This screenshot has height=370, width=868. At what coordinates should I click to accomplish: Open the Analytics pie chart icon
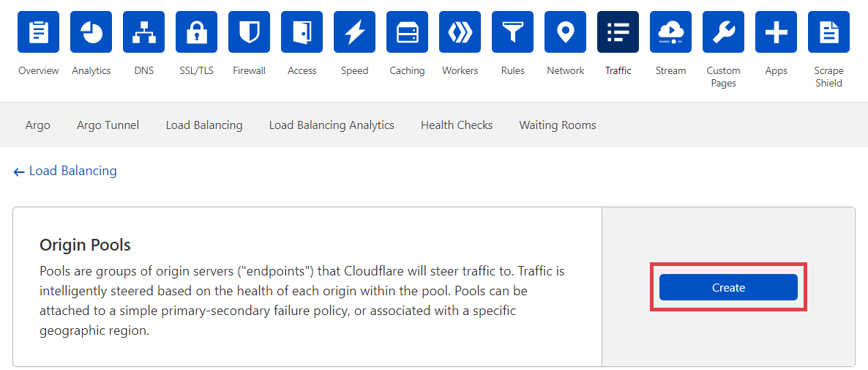(x=91, y=32)
